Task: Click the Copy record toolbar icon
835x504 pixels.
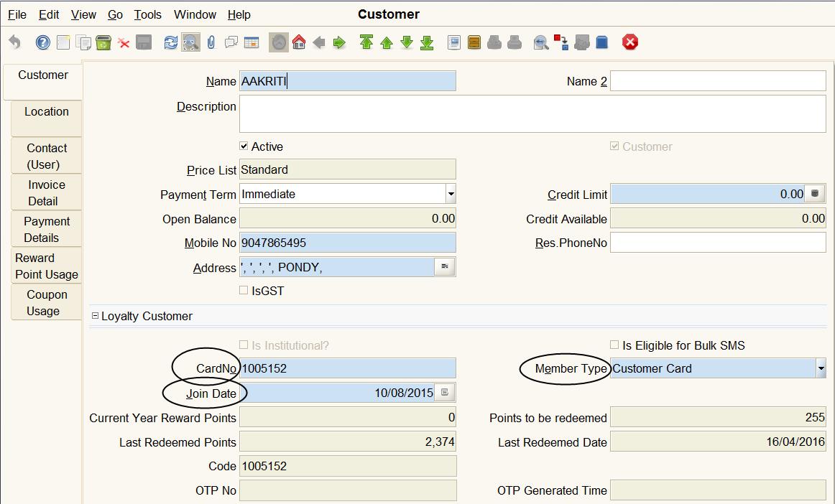Action: coord(83,42)
